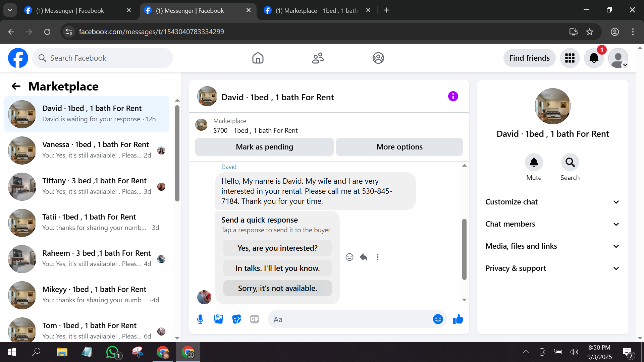Attach a photo using the image icon
Screen dimensions: 644x362
tap(218, 319)
